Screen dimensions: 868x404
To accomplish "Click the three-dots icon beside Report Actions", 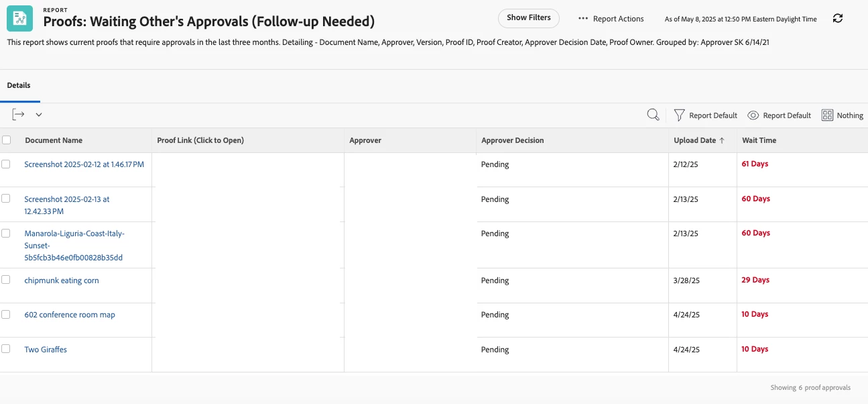I will [583, 19].
